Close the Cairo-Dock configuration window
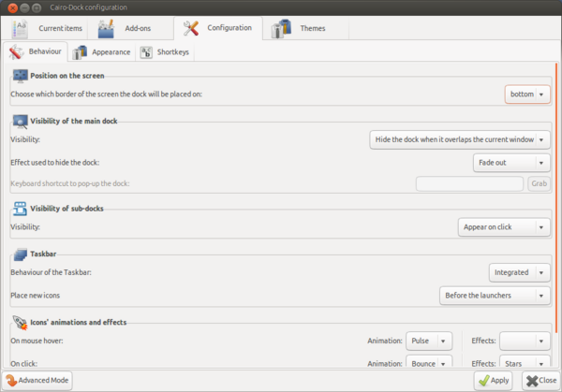Viewport: 562px width, 392px height. point(12,7)
